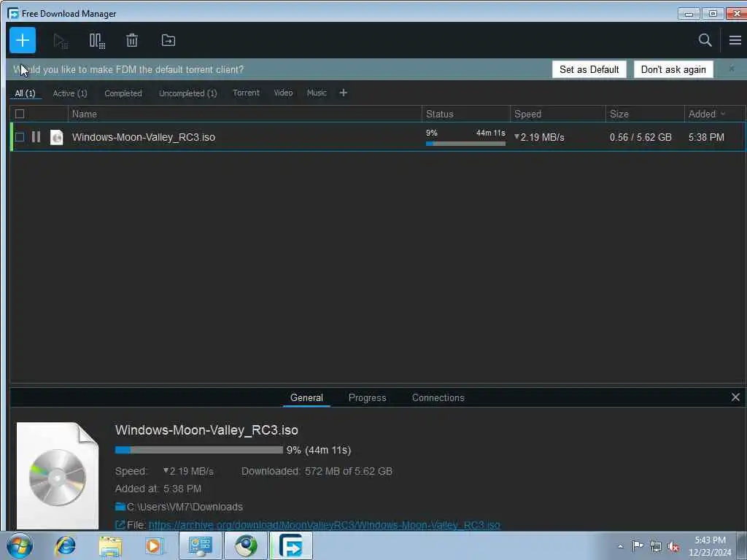Click the taskbar clock showing 5:43 PM
Viewport: 747px width, 560px height.
click(709, 546)
